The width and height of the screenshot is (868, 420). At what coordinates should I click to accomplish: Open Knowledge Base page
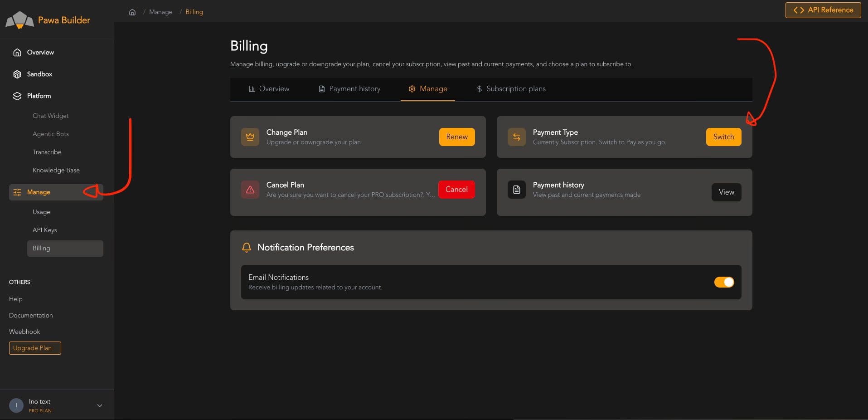pos(56,170)
